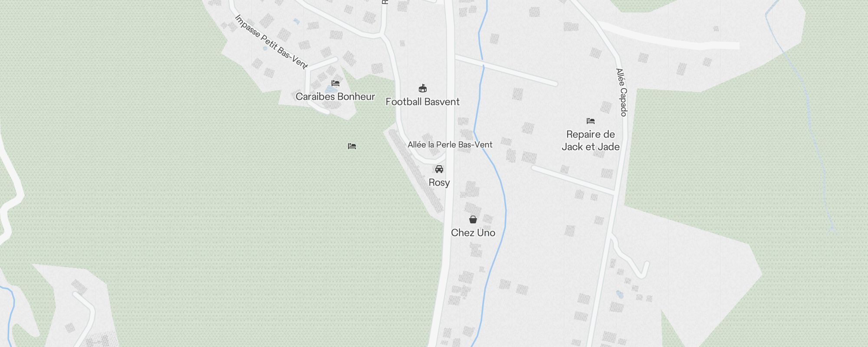Select the Football Basvent text label
Viewport: 868px width, 347px height.
423,102
